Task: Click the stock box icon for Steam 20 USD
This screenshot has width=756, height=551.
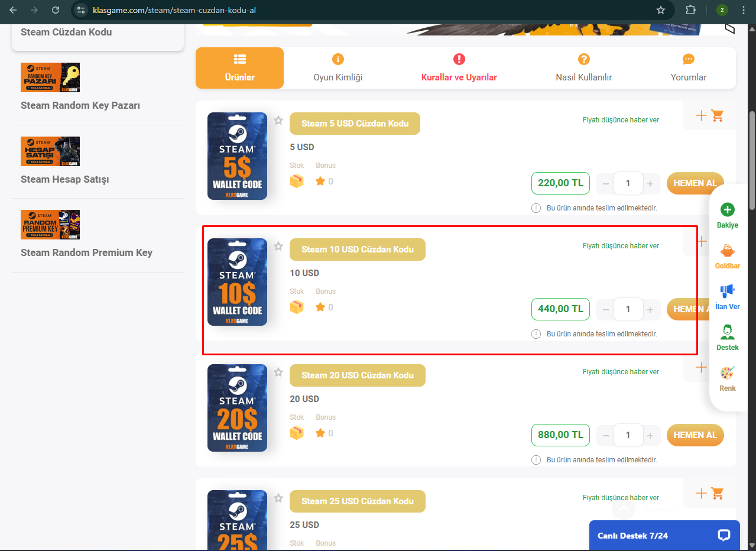Action: (x=297, y=433)
